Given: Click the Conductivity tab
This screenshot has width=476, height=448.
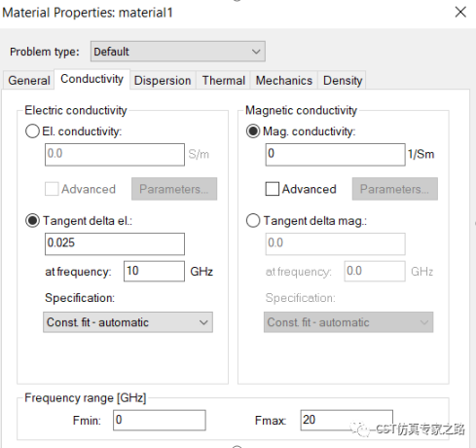Looking at the screenshot, I should coord(92,79).
